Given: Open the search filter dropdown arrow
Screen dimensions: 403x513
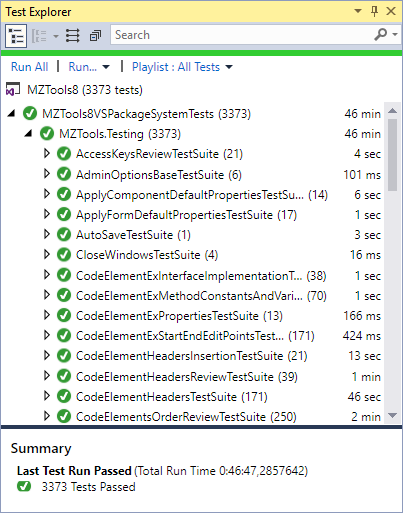Looking at the screenshot, I should tap(395, 35).
